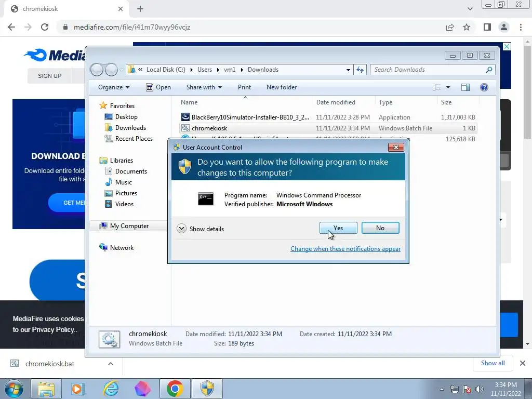This screenshot has height=399, width=532.
Task: Click Users in address breadcrumb
Action: pyautogui.click(x=205, y=70)
